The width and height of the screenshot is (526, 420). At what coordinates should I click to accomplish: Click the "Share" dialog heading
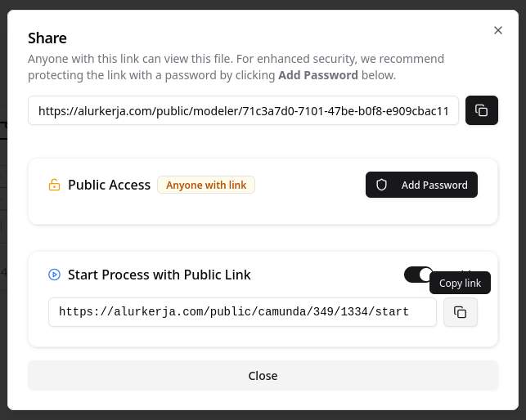click(x=47, y=38)
